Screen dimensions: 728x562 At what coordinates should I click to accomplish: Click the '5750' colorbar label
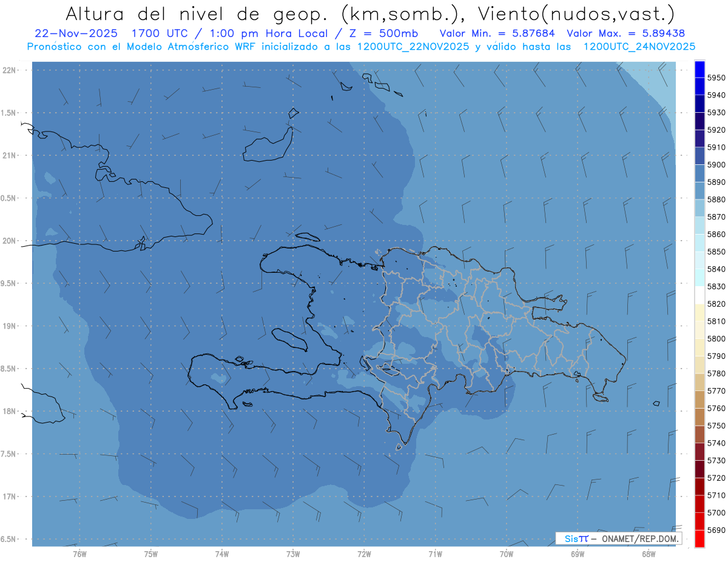(x=716, y=426)
